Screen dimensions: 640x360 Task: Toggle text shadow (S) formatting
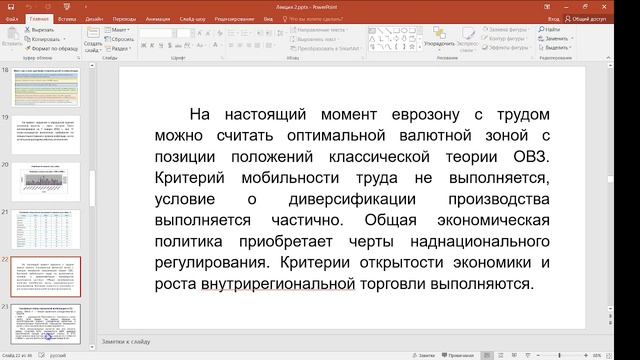[169, 45]
